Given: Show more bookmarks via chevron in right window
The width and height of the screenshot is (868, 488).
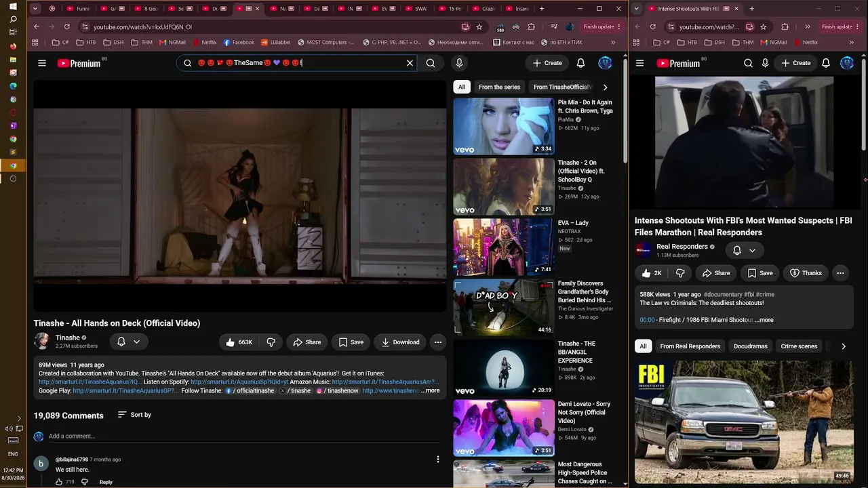Looking at the screenshot, I should [x=852, y=42].
